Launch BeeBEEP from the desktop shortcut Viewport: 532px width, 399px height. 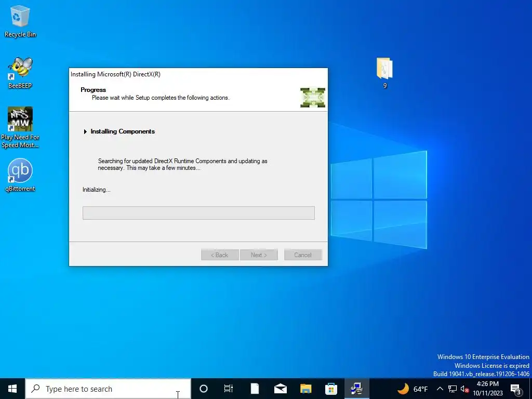[x=20, y=73]
